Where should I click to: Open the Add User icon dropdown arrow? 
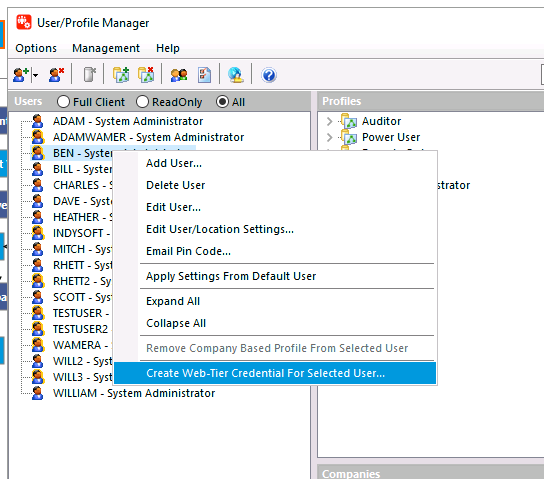(x=35, y=75)
